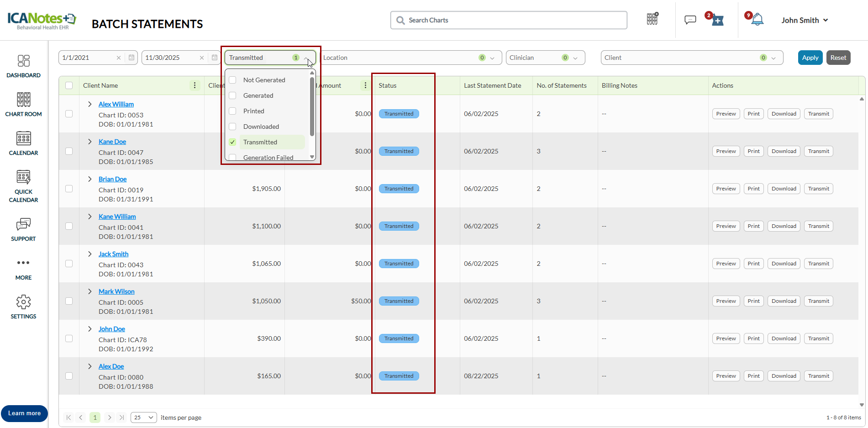Open Chart Room from sidebar
The height and width of the screenshot is (428, 868).
[23, 100]
